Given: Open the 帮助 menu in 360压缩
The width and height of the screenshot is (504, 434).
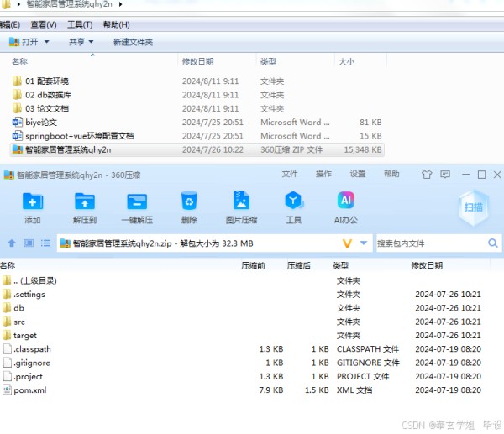Looking at the screenshot, I should tap(391, 174).
